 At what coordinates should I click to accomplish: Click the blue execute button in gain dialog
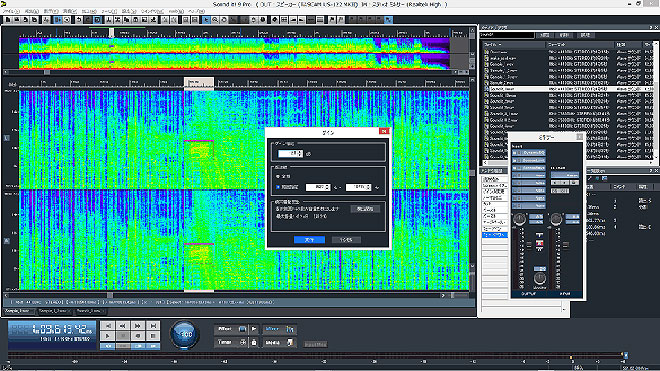tap(309, 240)
